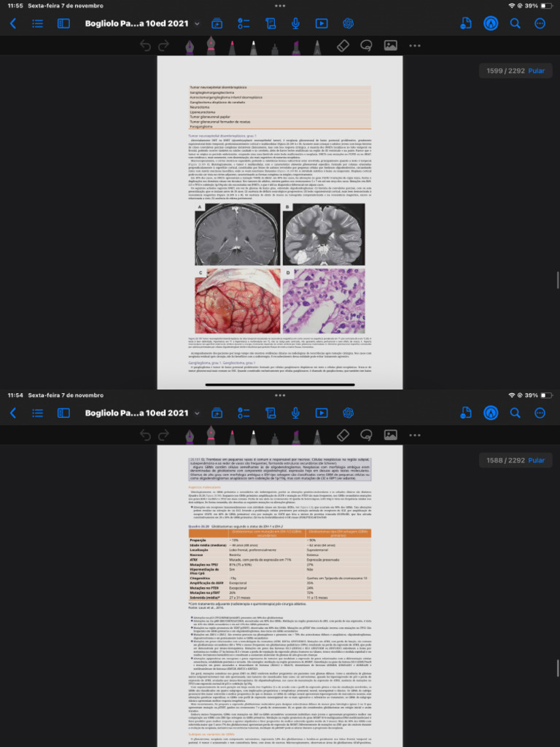560x747 pixels.
Task: Show the sidebar panel in page 1599 view
Action: point(63,23)
